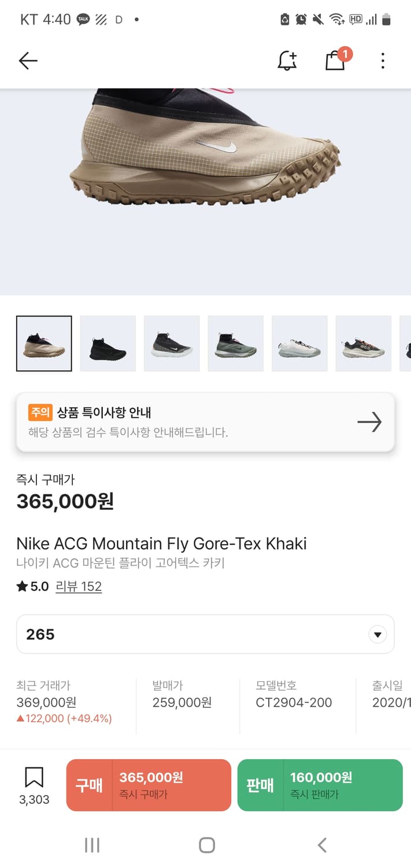Select the white low-top shoe thumbnail

tap(299, 344)
